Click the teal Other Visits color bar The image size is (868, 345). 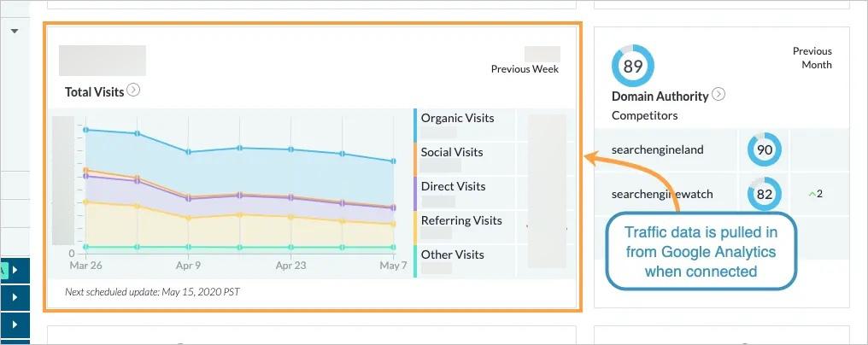(415, 261)
